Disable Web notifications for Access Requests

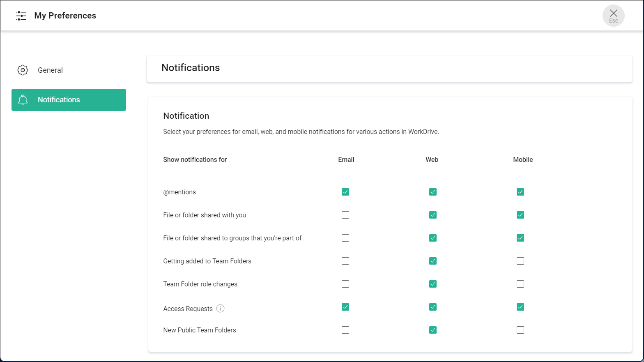[x=433, y=307]
